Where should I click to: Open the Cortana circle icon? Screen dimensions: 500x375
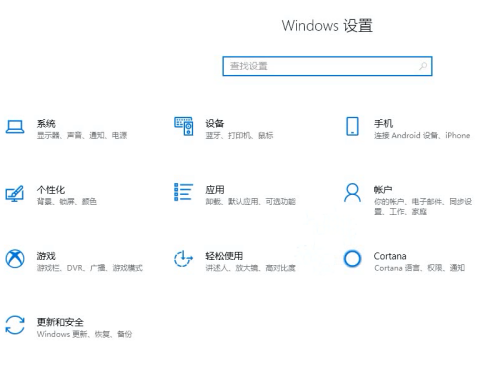352,259
